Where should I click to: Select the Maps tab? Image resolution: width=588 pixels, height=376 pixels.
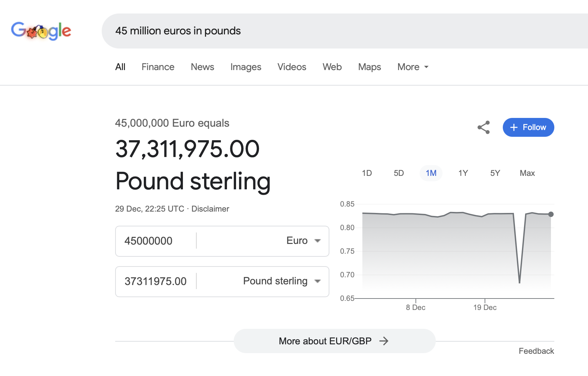[x=369, y=67]
